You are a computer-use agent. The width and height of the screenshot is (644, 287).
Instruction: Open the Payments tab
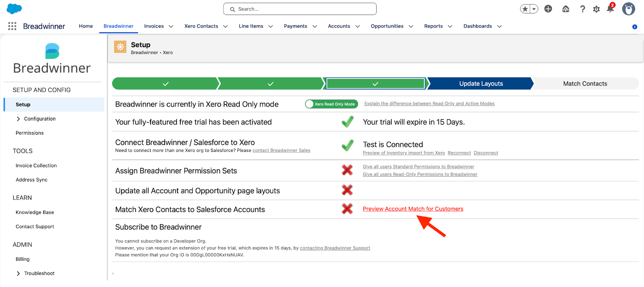coord(295,26)
